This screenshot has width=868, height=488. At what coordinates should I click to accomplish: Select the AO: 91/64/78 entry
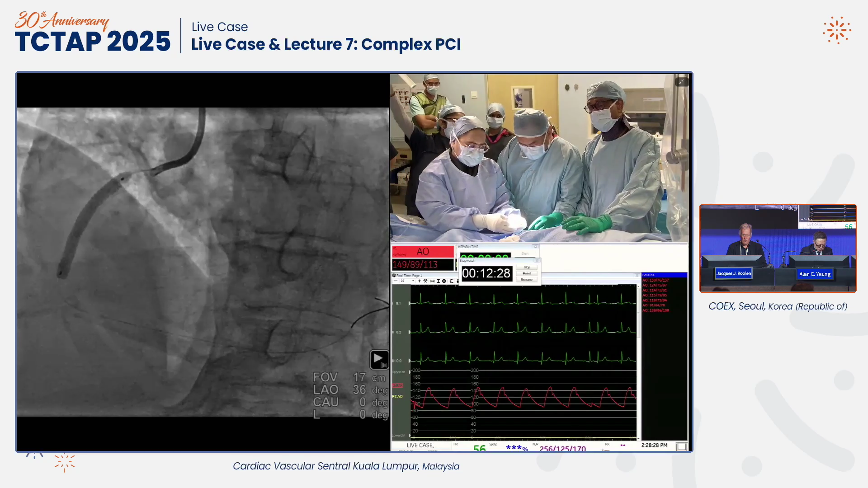tap(654, 305)
